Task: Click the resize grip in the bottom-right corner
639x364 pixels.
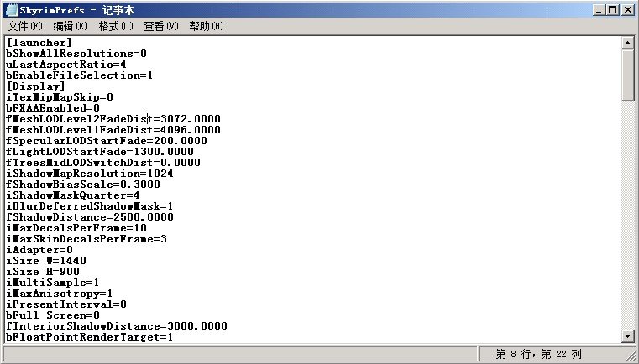Action: coord(631,356)
